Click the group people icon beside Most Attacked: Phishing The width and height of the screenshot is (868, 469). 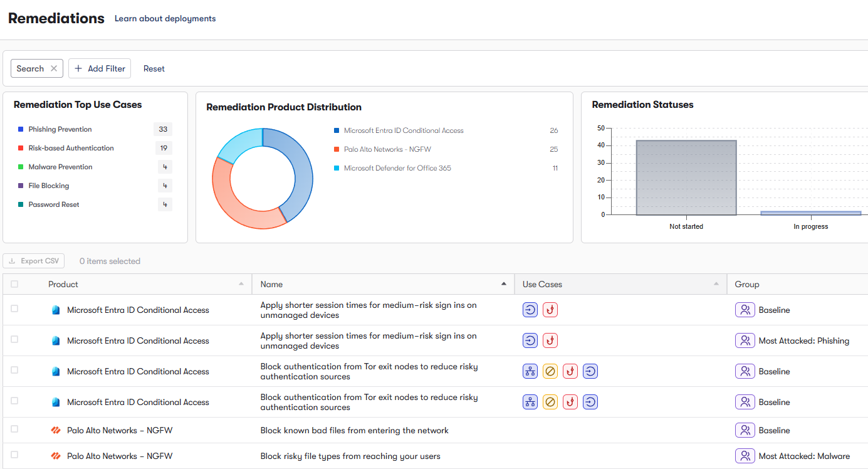745,340
